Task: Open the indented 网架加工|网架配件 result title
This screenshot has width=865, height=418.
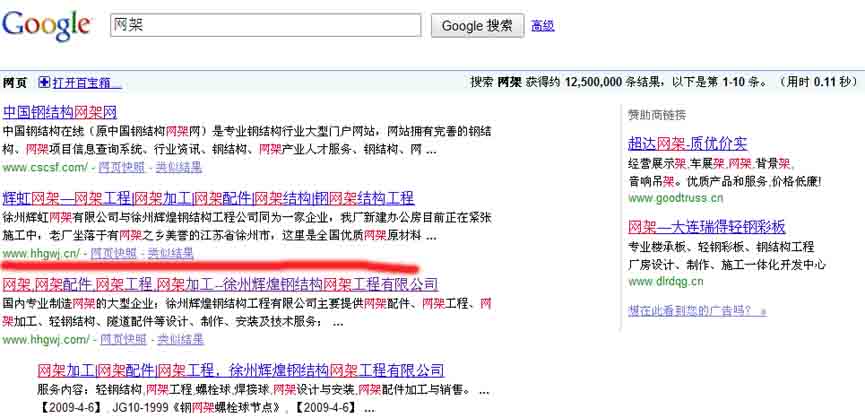Action: point(241,369)
